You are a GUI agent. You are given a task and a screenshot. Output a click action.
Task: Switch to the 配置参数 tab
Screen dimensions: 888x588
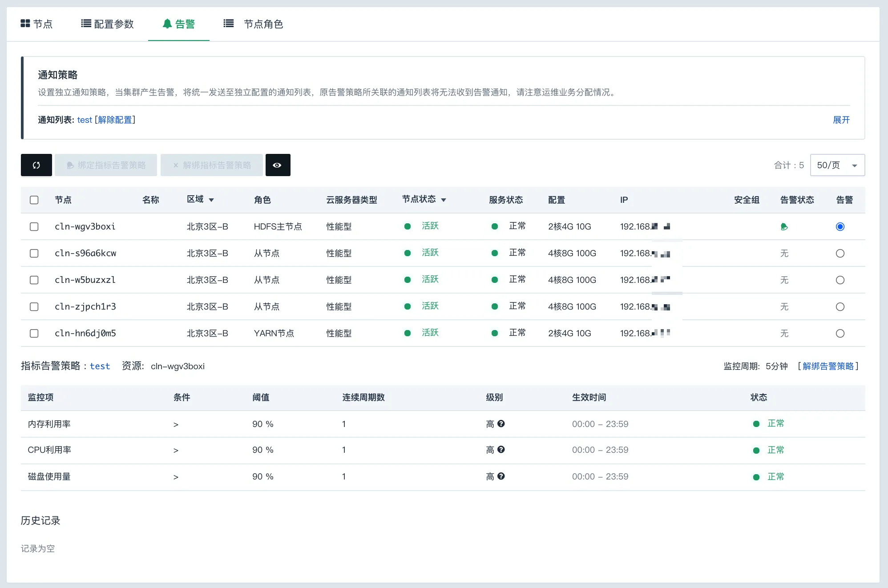point(107,24)
